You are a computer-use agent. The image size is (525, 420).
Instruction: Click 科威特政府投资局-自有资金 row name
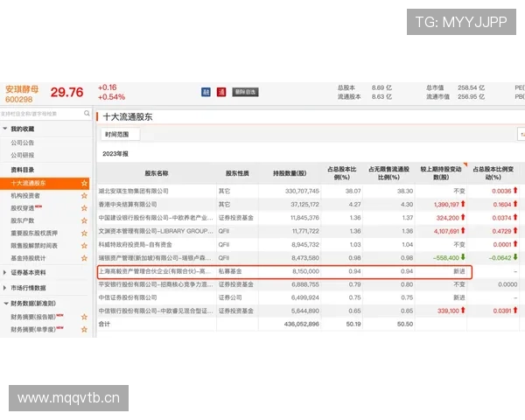(x=135, y=244)
